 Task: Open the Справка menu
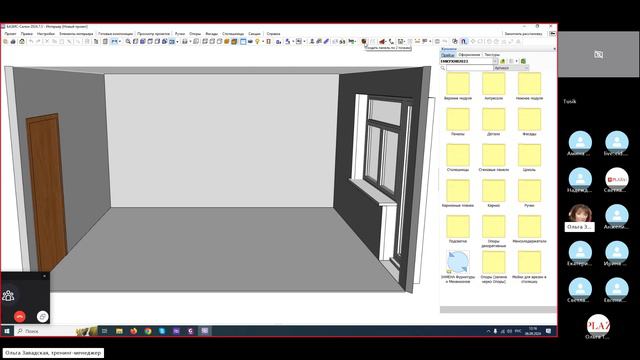pos(273,34)
